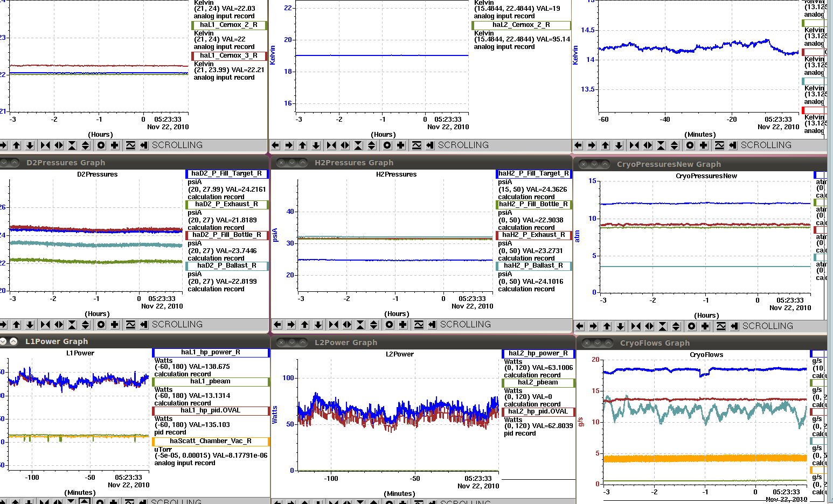Click diamond horizontal zoom icon in H2Pressures toolbar

click(x=347, y=325)
